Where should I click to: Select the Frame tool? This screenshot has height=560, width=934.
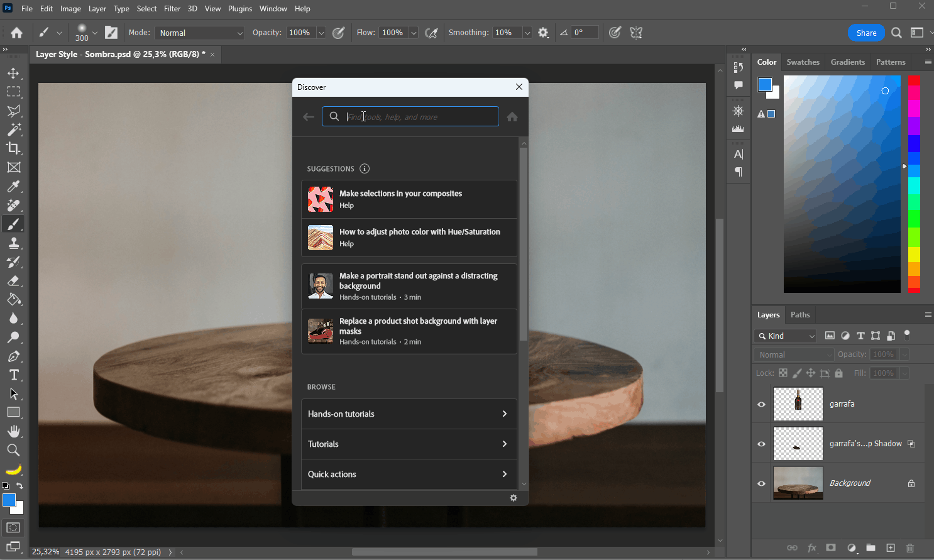(x=13, y=167)
